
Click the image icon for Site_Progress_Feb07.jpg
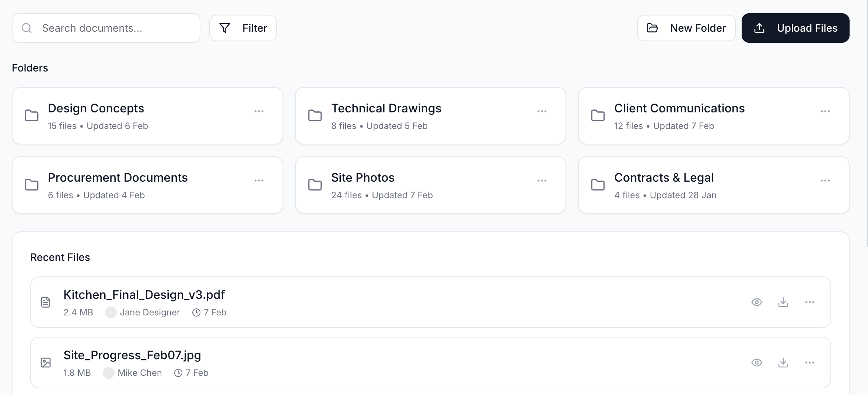point(46,363)
